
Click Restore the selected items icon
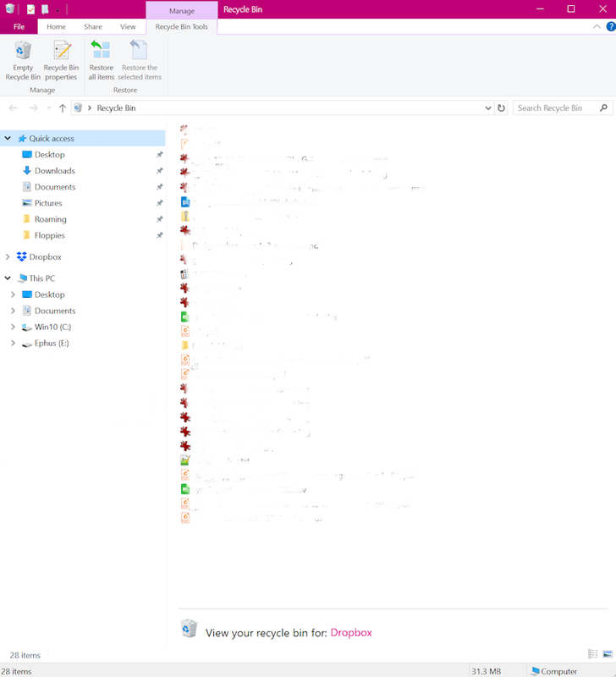point(139,50)
